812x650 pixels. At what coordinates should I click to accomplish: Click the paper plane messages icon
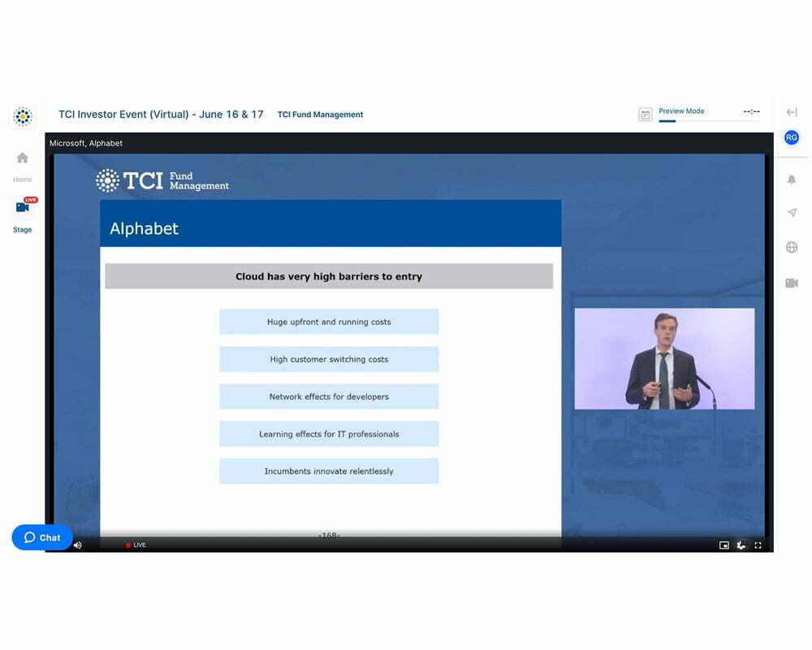tap(792, 213)
